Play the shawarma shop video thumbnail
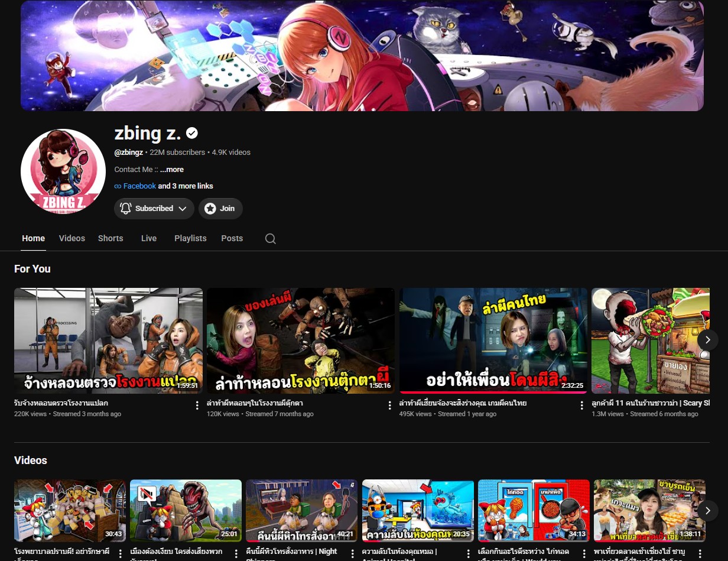 pyautogui.click(x=651, y=341)
